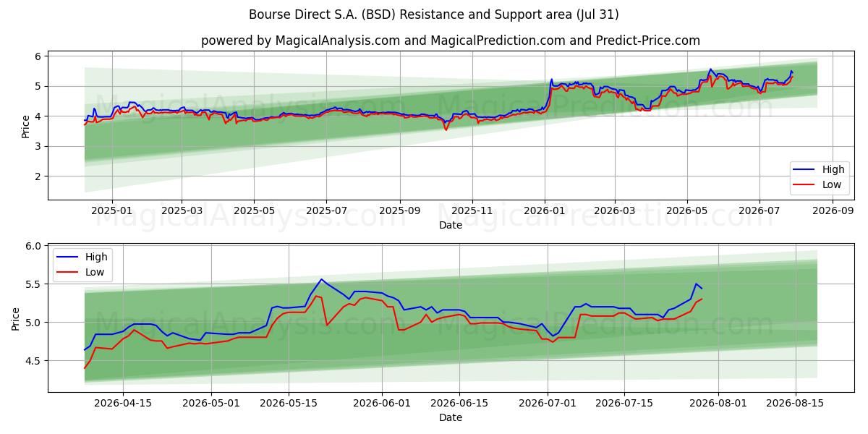Click the 'Price' y-axis label of the lower chart
This screenshot has height=434, width=868.
point(16,319)
